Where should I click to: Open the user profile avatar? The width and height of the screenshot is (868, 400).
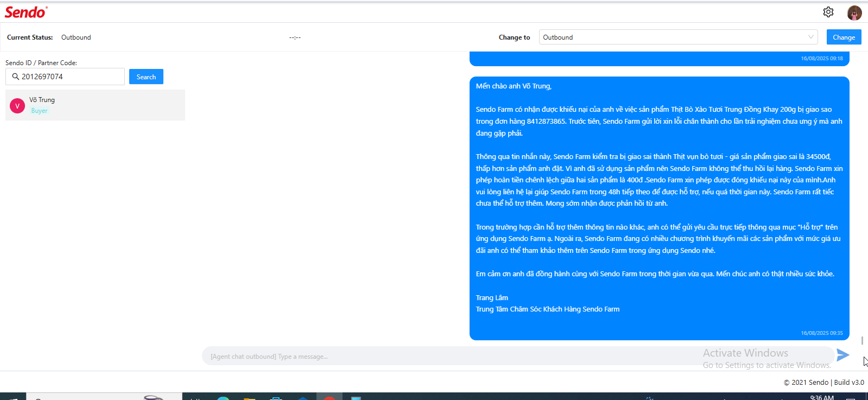click(854, 12)
